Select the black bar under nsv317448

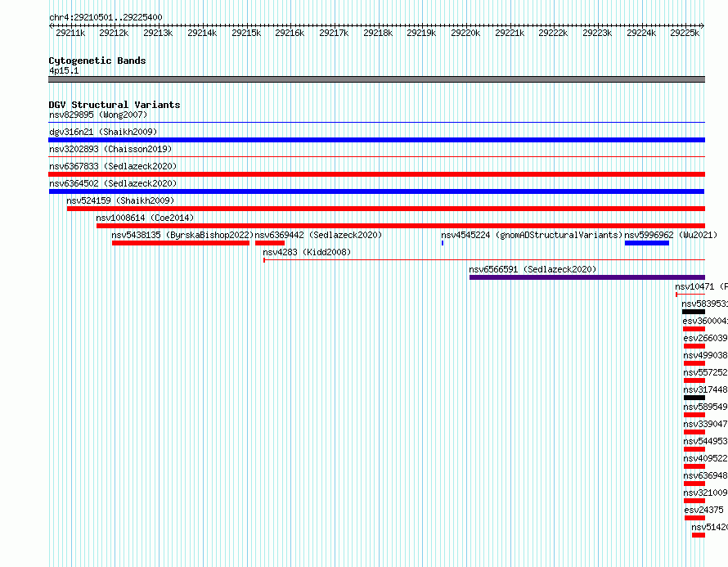694,398
